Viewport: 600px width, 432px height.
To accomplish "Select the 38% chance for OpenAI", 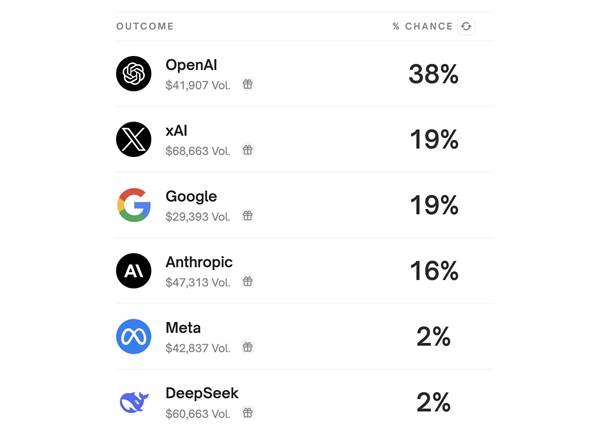I will click(x=434, y=74).
